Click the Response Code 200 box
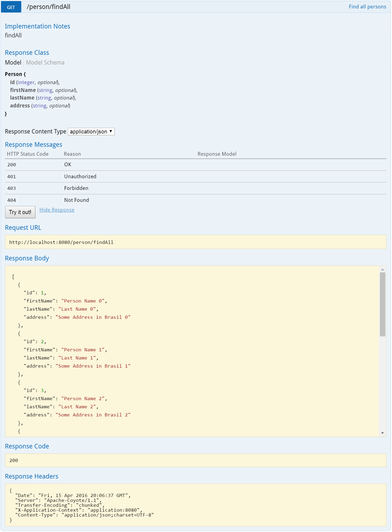Viewport: 392px width, 532px height. pyautogui.click(x=195, y=460)
